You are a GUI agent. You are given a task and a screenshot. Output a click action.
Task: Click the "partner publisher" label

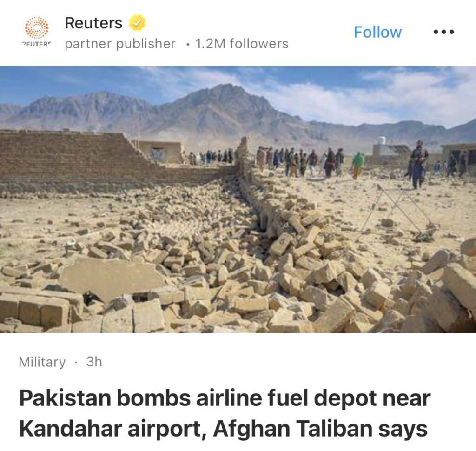(120, 44)
